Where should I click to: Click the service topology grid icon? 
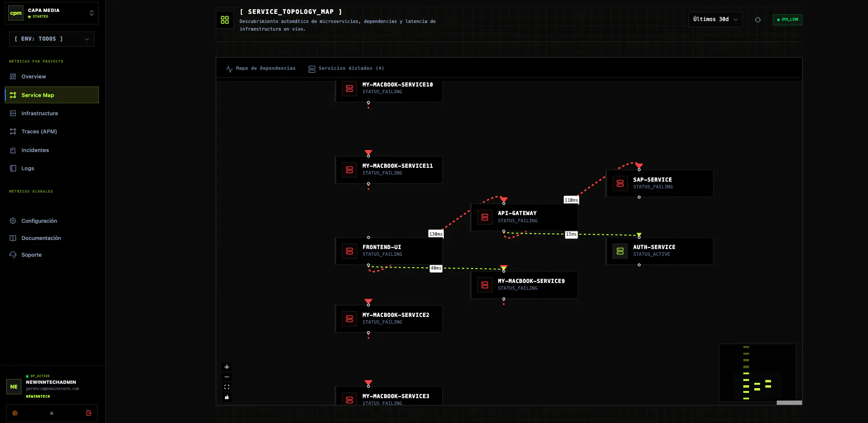[x=225, y=20]
